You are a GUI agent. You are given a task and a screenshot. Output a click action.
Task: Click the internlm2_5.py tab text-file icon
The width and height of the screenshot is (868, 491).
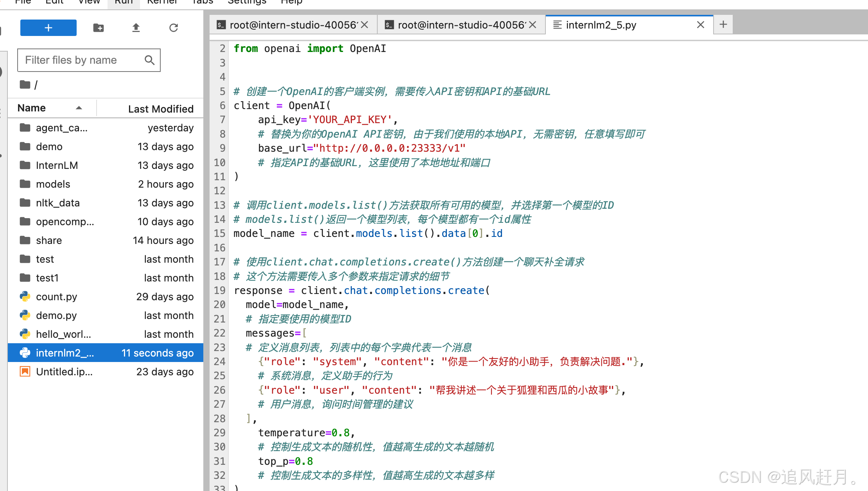tap(558, 25)
